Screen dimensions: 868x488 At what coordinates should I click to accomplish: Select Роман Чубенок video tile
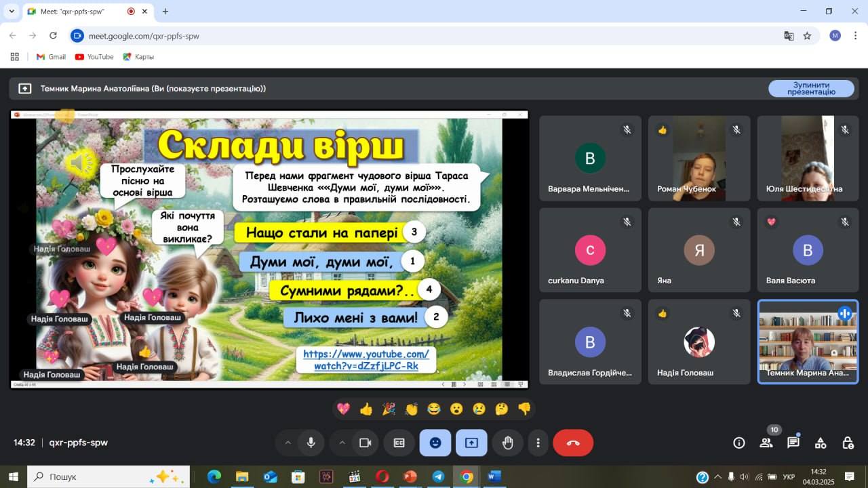click(x=699, y=158)
